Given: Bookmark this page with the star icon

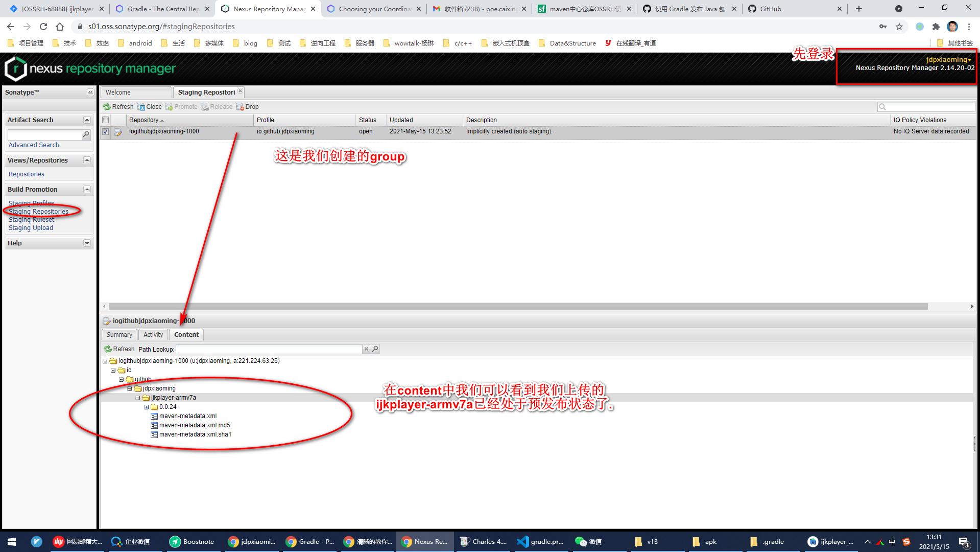Looking at the screenshot, I should coord(899,27).
